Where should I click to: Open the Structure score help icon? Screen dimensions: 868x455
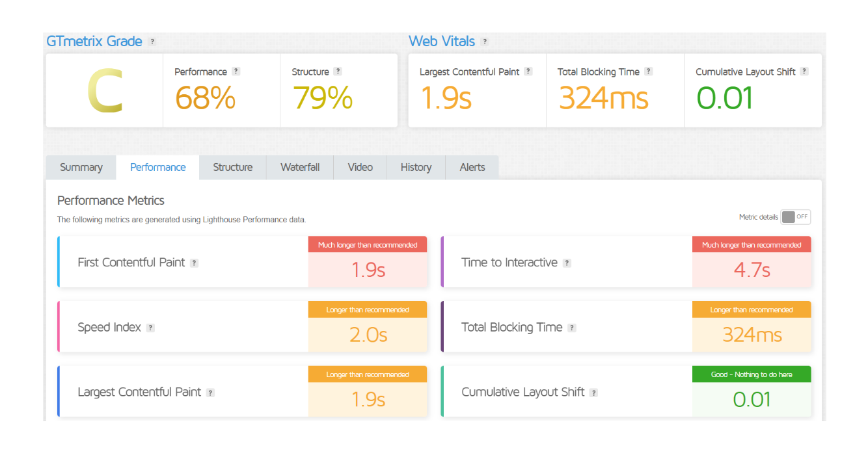point(338,71)
